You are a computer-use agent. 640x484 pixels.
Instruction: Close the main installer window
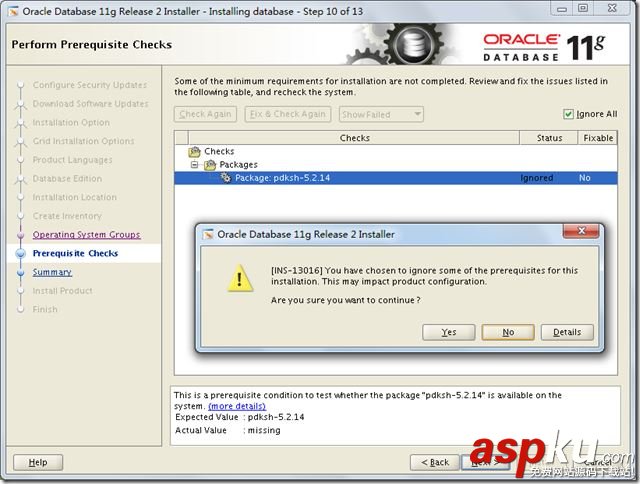point(612,9)
